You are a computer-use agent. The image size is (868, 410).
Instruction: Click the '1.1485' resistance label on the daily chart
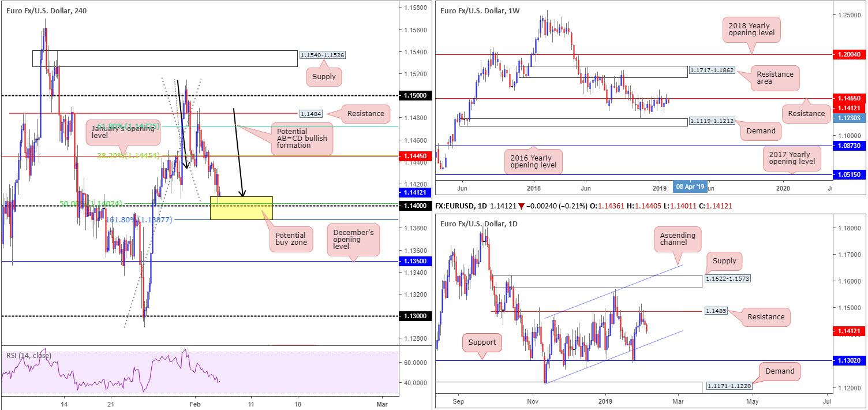716,311
